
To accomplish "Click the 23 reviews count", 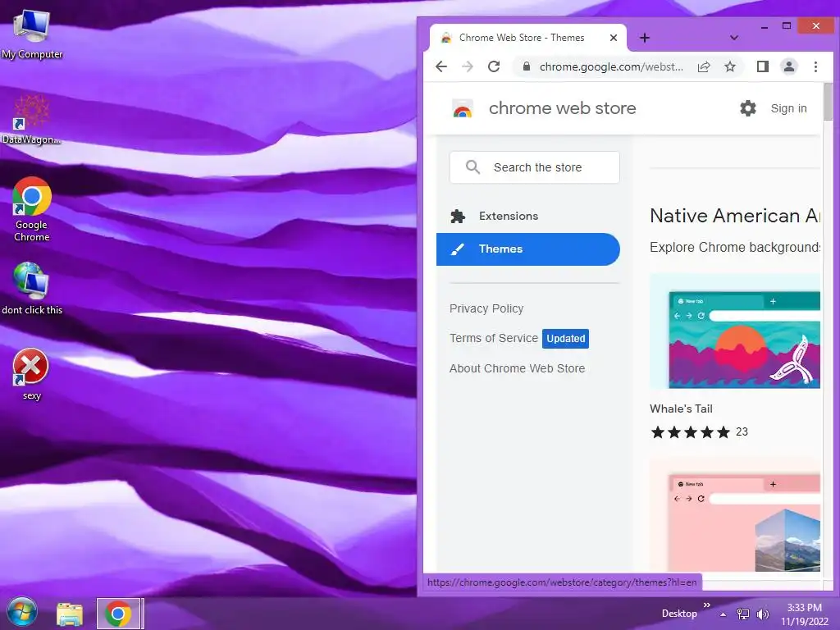I will [742, 431].
